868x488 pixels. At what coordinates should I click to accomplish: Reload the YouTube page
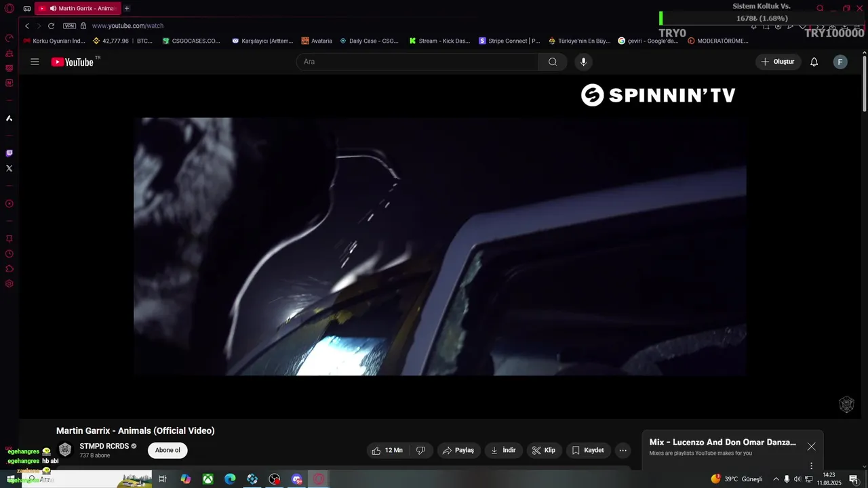pos(51,26)
